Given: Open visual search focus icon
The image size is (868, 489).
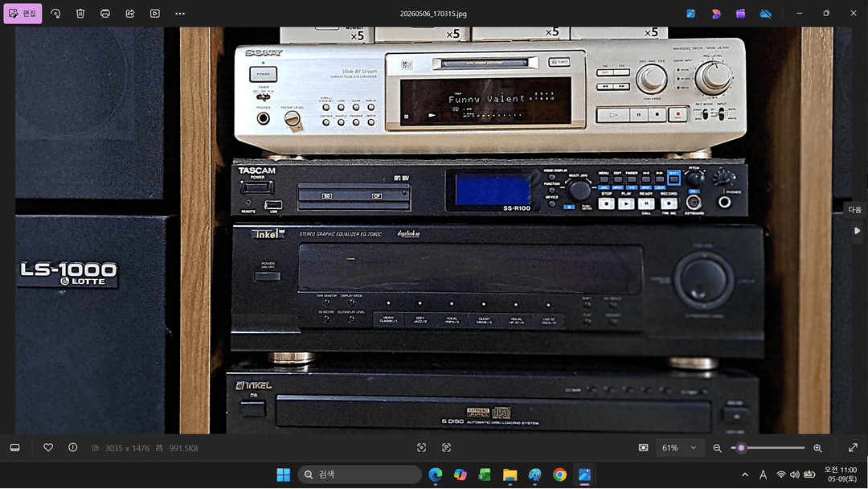Looking at the screenshot, I should 421,447.
